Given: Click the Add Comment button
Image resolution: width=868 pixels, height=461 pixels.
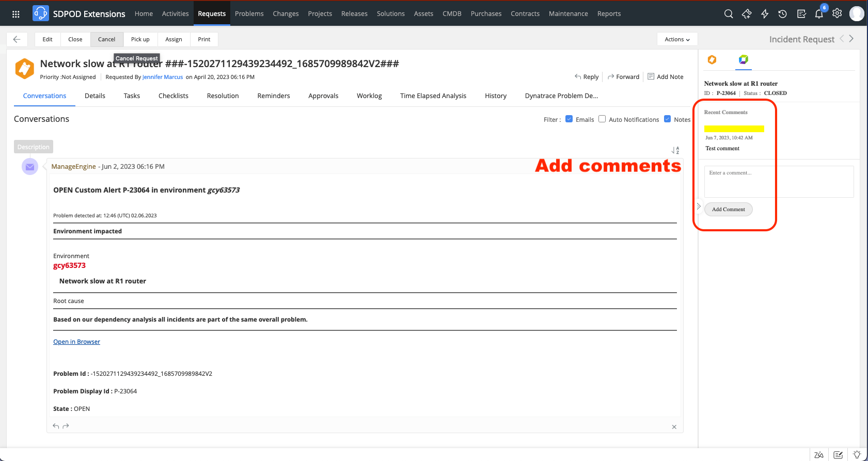Looking at the screenshot, I should (x=728, y=209).
